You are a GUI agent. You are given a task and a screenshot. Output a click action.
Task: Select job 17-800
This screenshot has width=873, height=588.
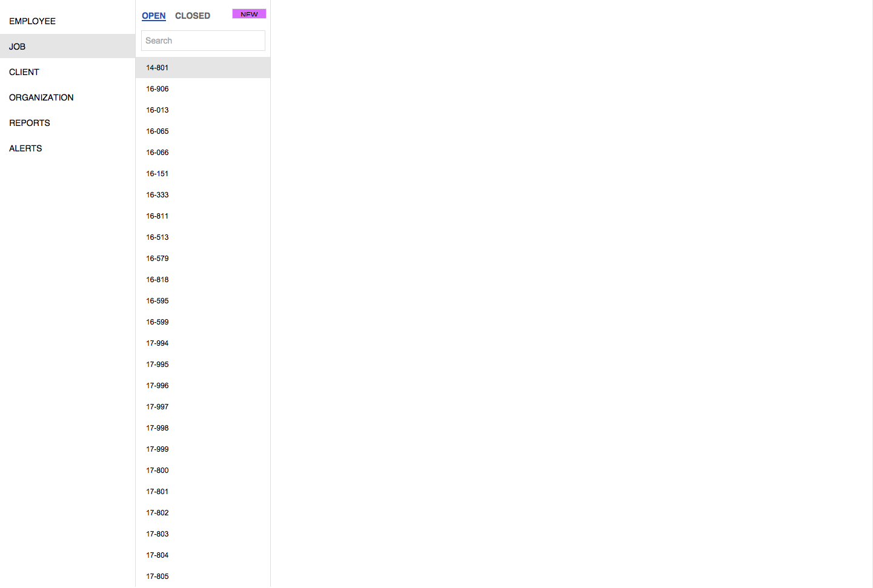pos(203,471)
